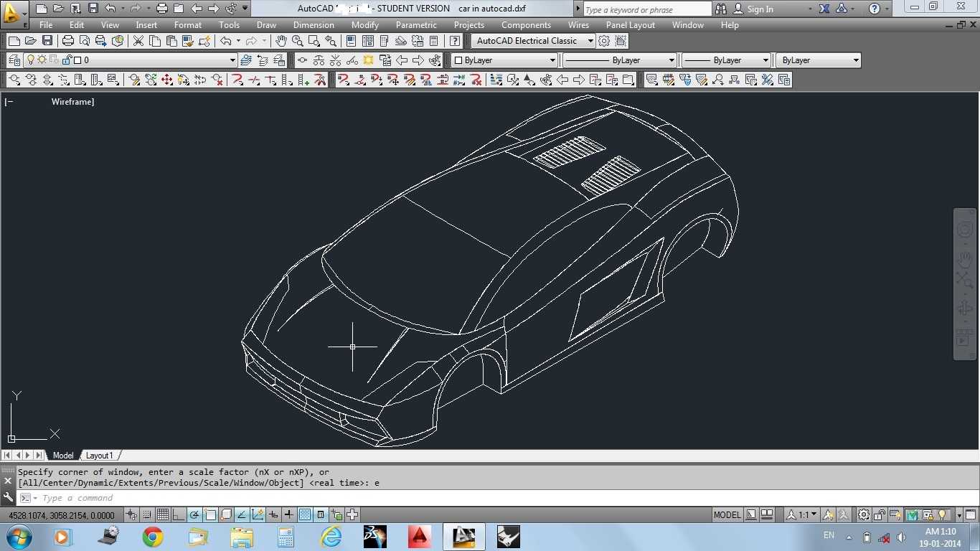Click the Workspace Settings gear icon
This screenshot has height=551, width=980.
[x=604, y=41]
